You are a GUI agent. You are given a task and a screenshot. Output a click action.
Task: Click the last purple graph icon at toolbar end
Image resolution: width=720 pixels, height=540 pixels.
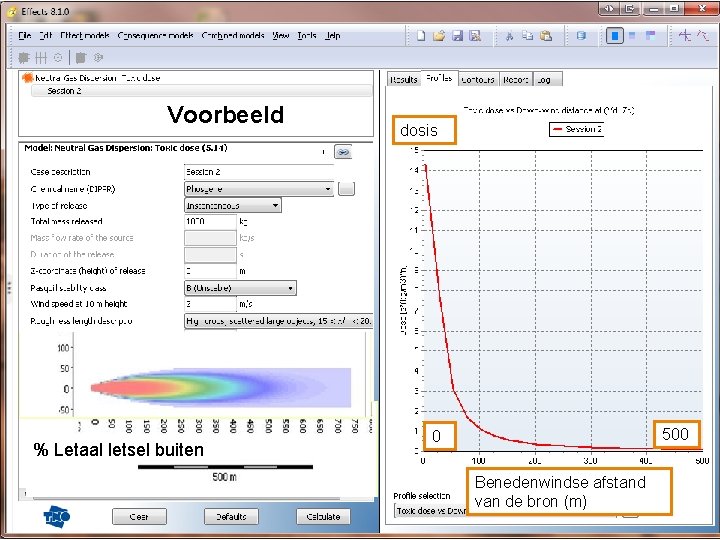[703, 36]
